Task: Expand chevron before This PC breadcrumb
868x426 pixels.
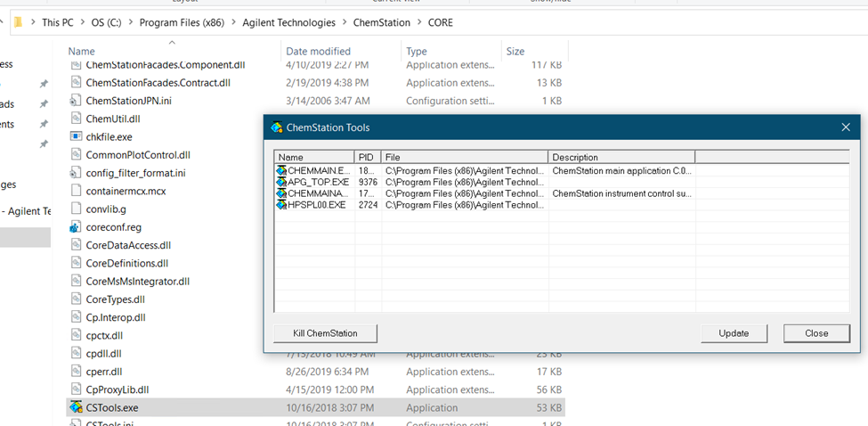Action: click(33, 22)
